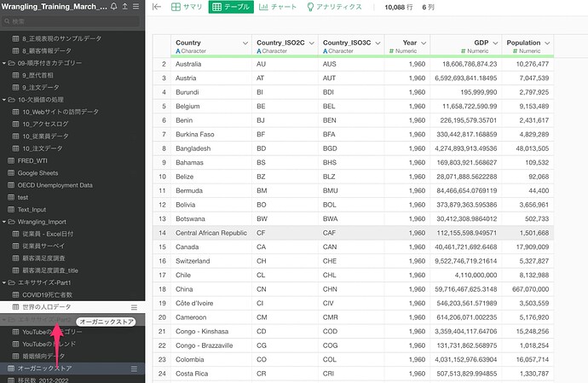Select the test data frame icon
Viewport: 588px width, 383px height.
pyautogui.click(x=11, y=198)
